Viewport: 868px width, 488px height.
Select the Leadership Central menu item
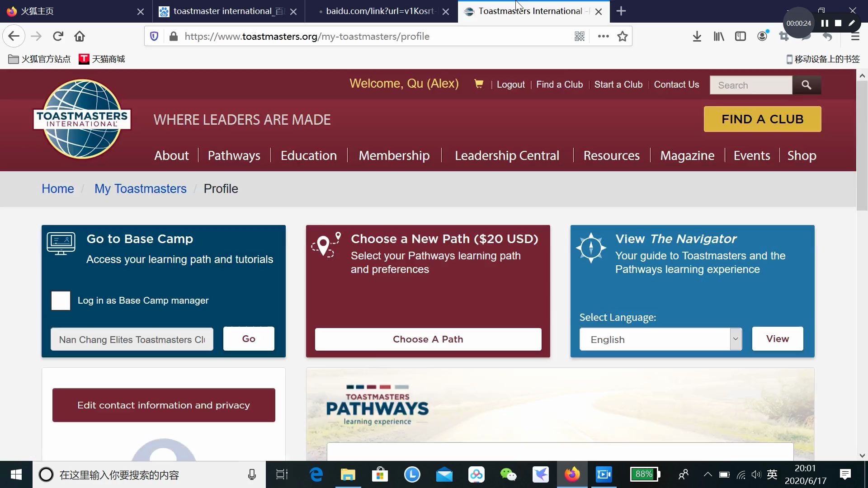pos(507,155)
